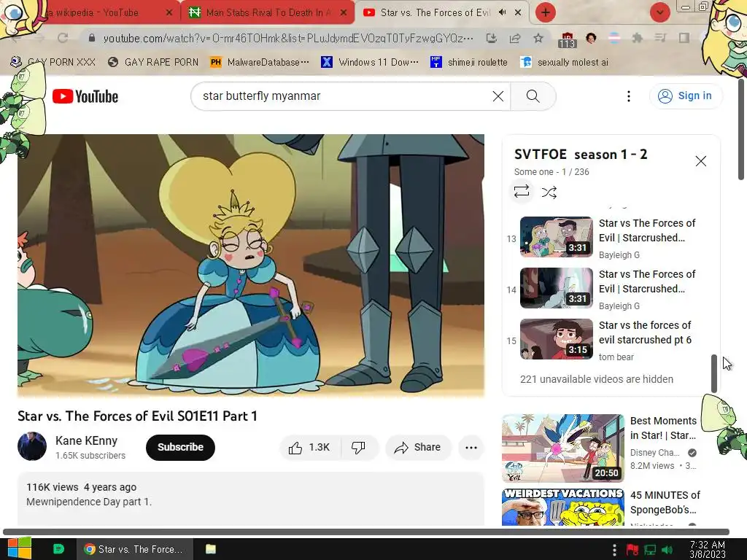Open the Kane KEnny channel name link
Viewport: 747px width, 560px height.
click(86, 440)
